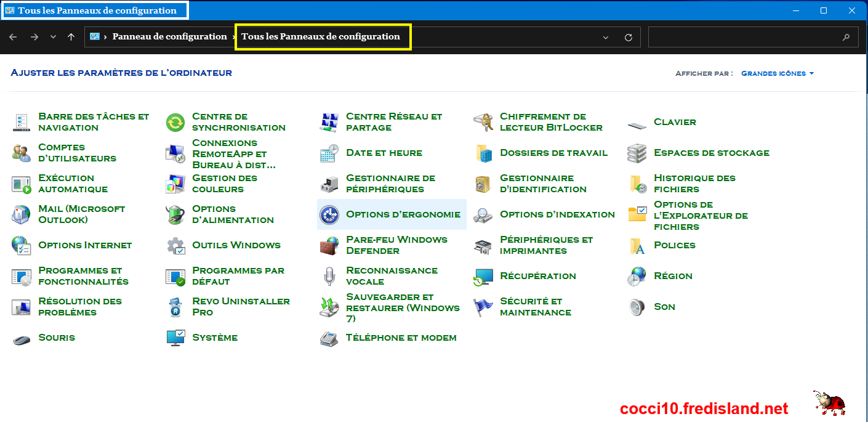Open Centre Réseau et partage icon
This screenshot has width=868, height=422.
pyautogui.click(x=329, y=122)
